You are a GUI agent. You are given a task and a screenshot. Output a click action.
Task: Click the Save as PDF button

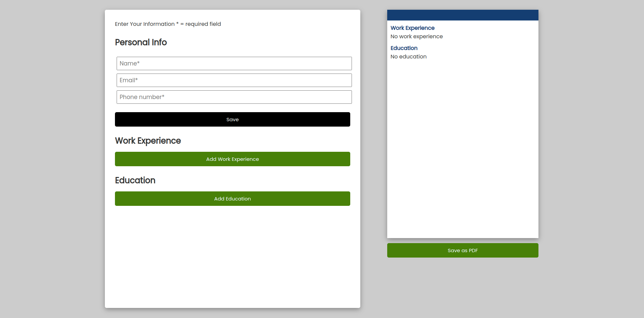click(462, 251)
